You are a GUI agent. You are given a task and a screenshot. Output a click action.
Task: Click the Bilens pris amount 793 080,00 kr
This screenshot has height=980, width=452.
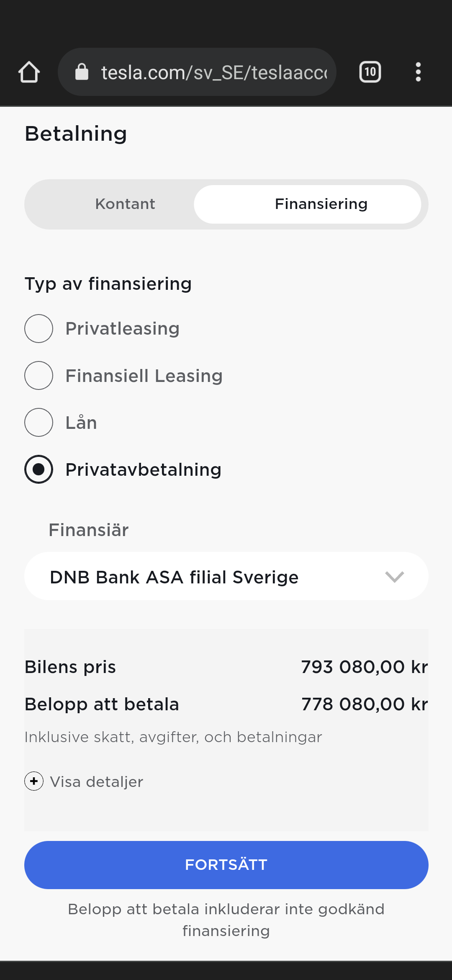tap(365, 667)
